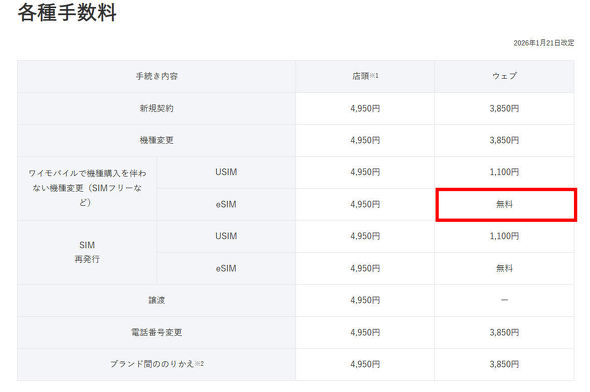The height and width of the screenshot is (392, 590).
Task: Select SIM再発行 USIM in-store fee 4,950円
Action: (365, 236)
